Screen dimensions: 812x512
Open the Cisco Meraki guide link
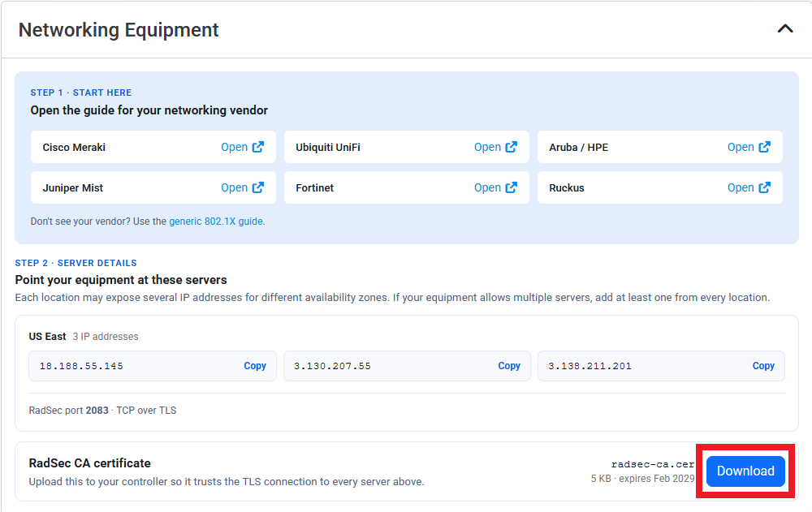pyautogui.click(x=234, y=147)
